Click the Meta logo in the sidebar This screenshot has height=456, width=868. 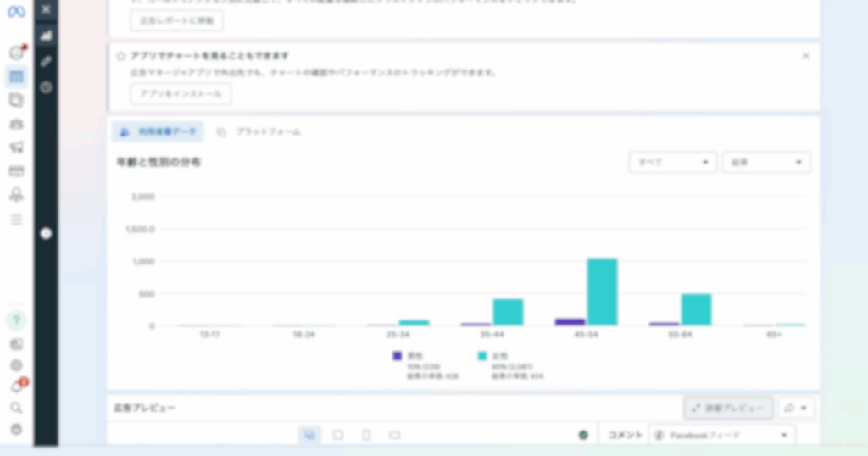tap(16, 12)
